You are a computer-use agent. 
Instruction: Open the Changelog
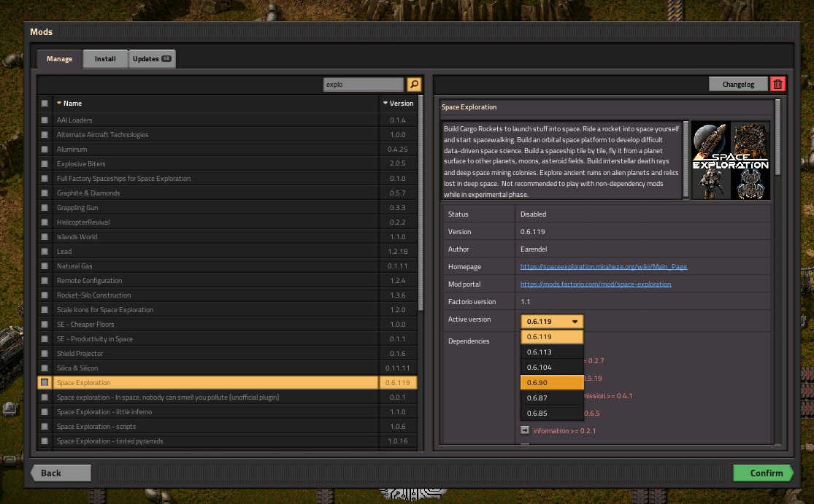click(x=738, y=84)
